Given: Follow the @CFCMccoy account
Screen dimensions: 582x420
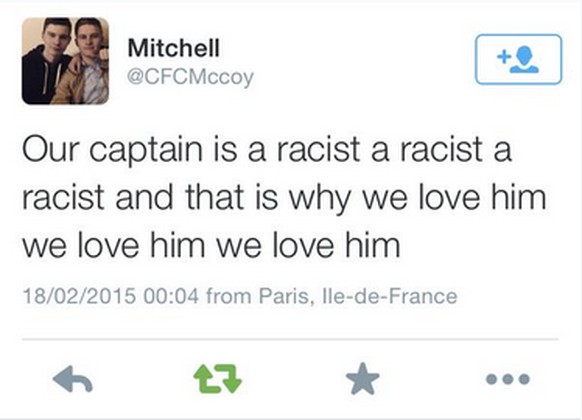Looking at the screenshot, I should pyautogui.click(x=518, y=59).
